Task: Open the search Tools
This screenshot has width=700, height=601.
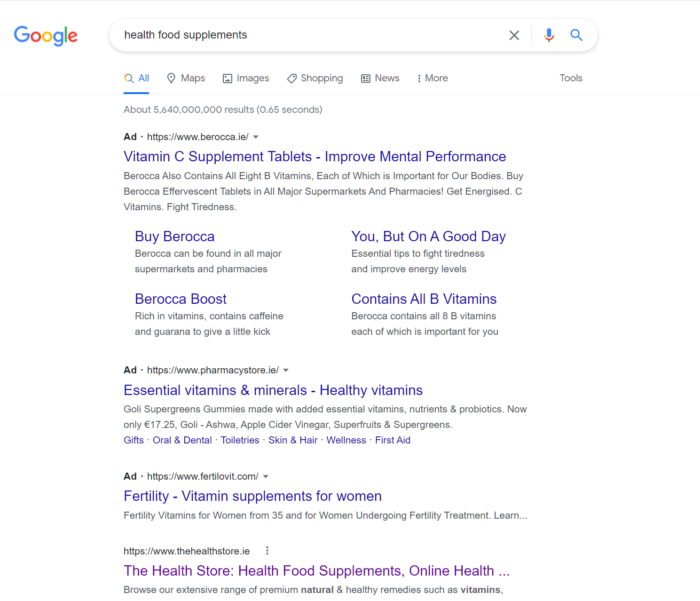Action: 571,78
